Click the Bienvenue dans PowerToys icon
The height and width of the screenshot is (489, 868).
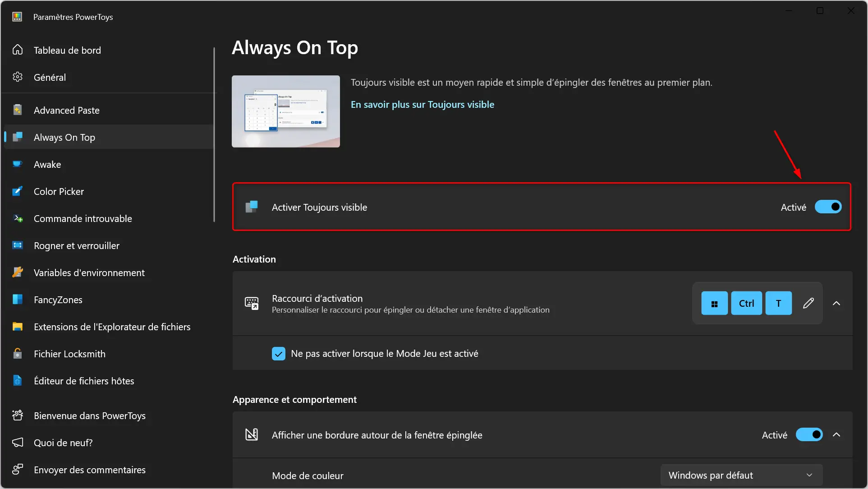18,415
